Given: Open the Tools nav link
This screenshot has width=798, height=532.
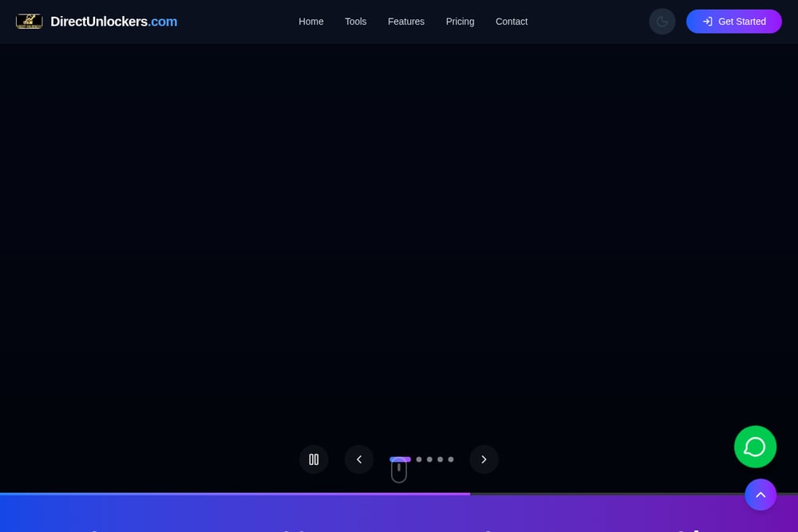Looking at the screenshot, I should (x=356, y=22).
